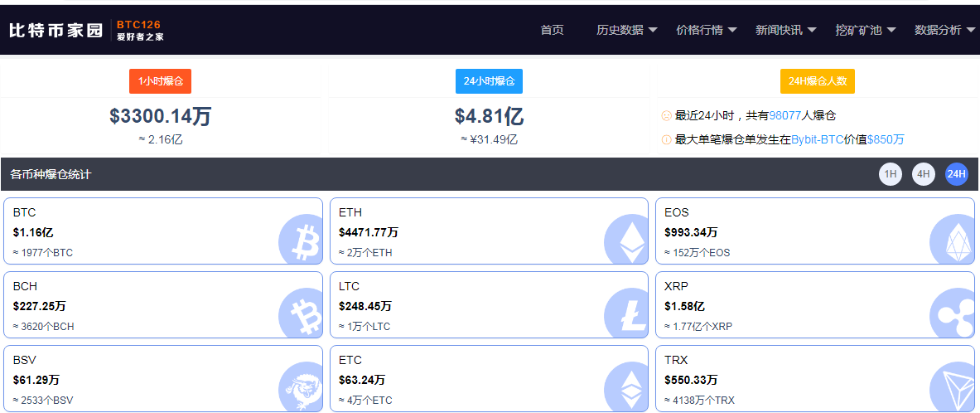Open the BTC liquidation card title
980x413 pixels.
click(x=24, y=213)
